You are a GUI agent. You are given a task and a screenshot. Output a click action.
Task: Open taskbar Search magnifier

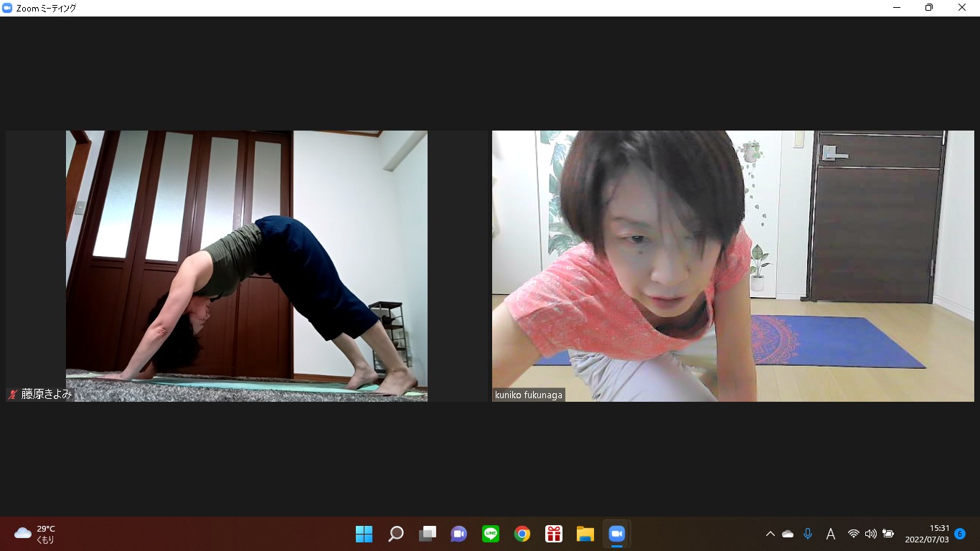point(396,534)
